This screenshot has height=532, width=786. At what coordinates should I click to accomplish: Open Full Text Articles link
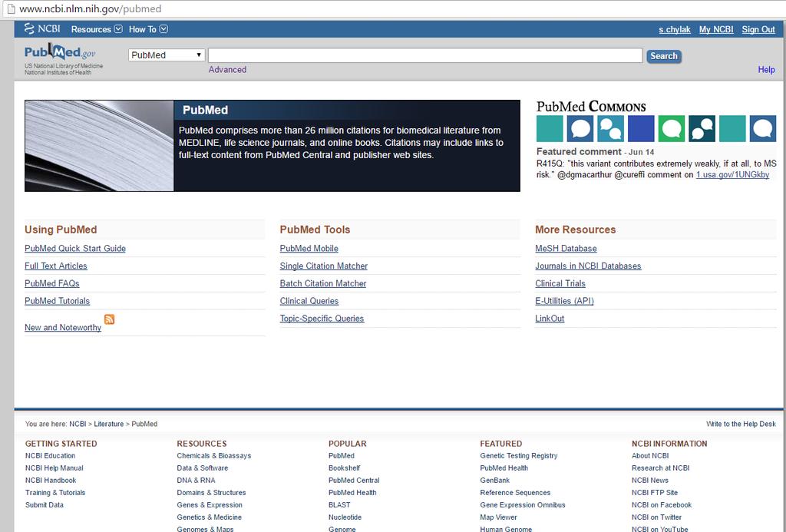(x=55, y=266)
